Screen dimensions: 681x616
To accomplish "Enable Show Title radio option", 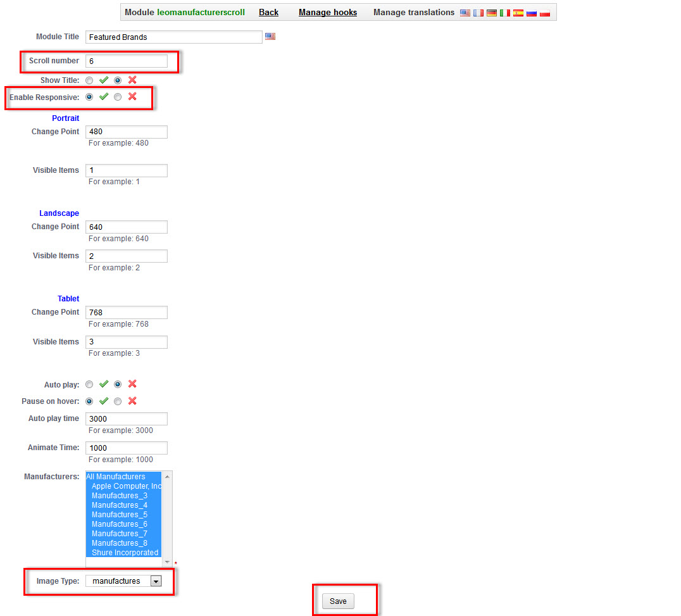I will pos(89,80).
